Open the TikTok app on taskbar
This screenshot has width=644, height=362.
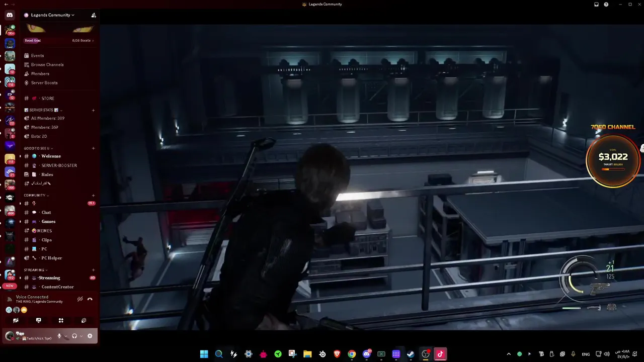[440, 354]
